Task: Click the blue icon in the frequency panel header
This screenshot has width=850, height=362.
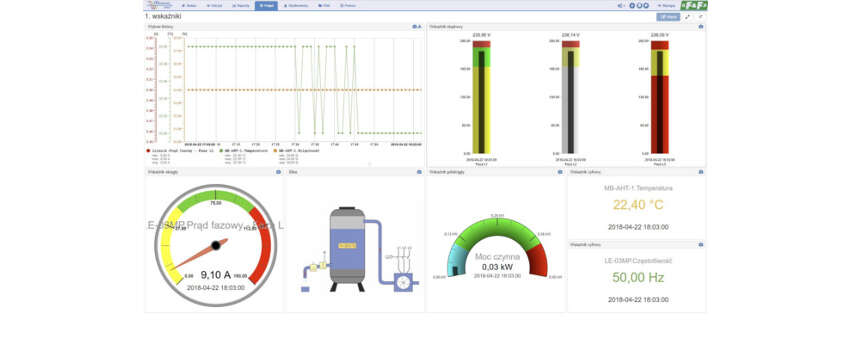Action: 700,244
